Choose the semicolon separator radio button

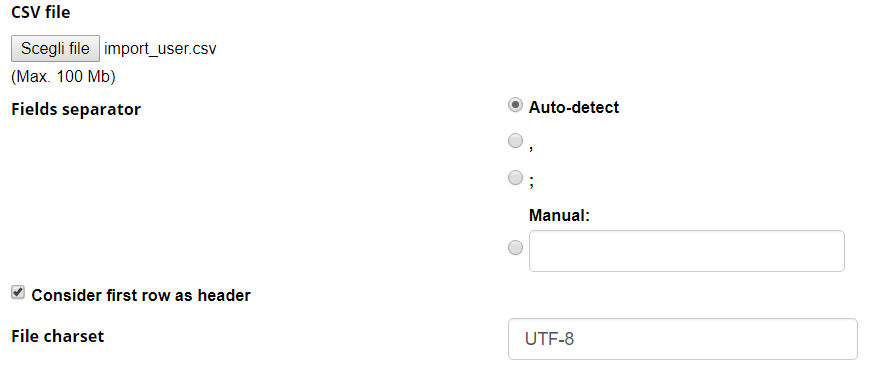pyautogui.click(x=515, y=178)
